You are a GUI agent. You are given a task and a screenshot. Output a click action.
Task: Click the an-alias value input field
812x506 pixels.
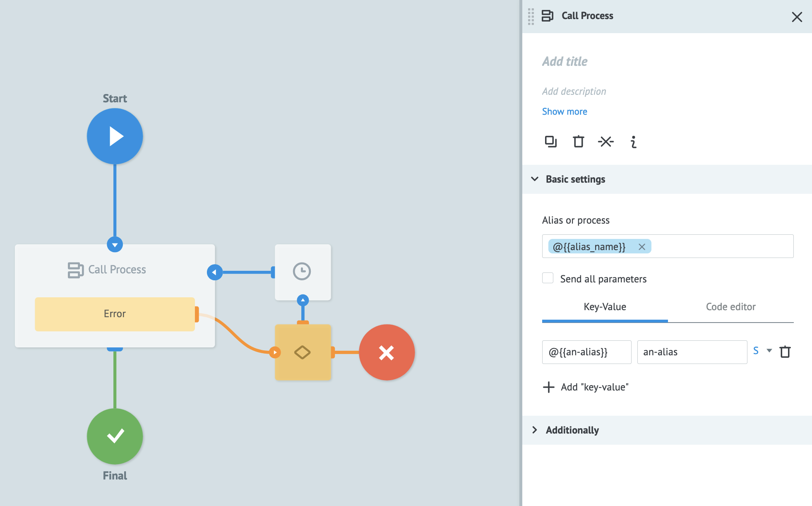(x=692, y=352)
